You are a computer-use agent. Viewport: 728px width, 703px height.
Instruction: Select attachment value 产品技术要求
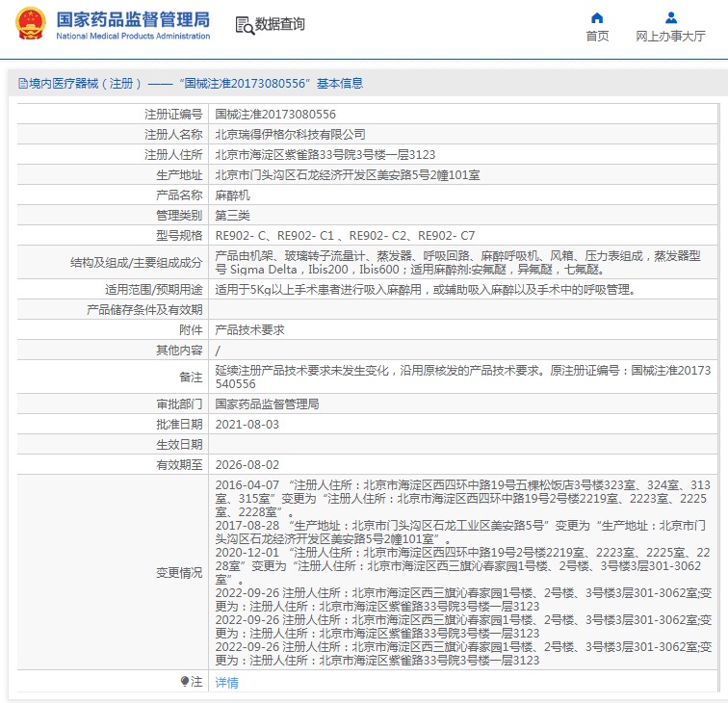click(249, 330)
